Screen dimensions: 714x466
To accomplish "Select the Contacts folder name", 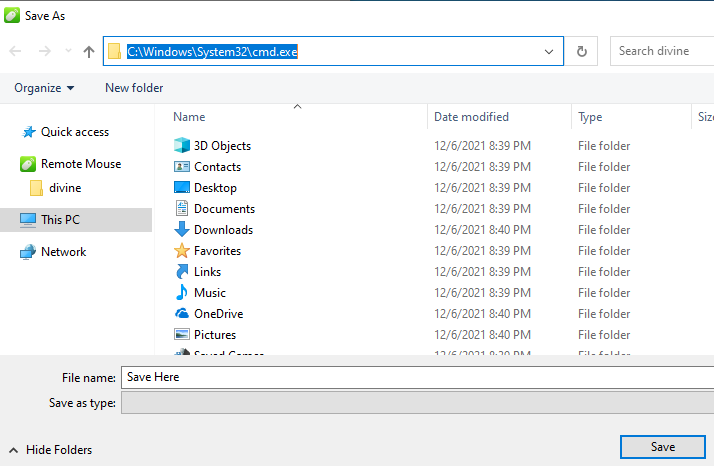I will [218, 167].
